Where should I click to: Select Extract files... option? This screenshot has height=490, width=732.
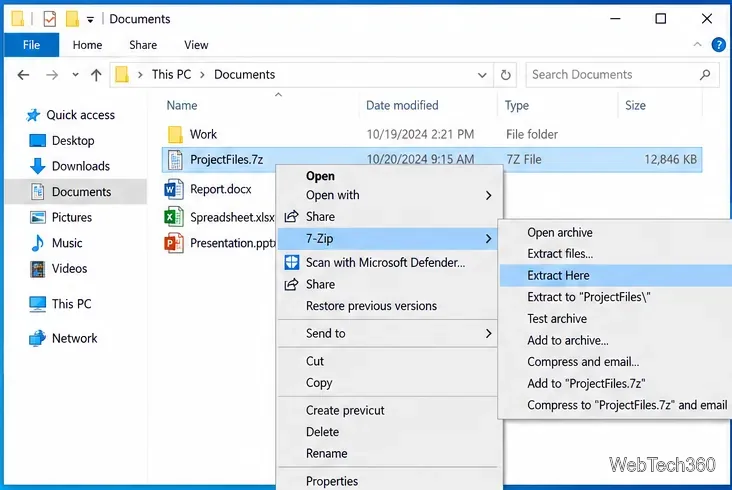pyautogui.click(x=560, y=254)
